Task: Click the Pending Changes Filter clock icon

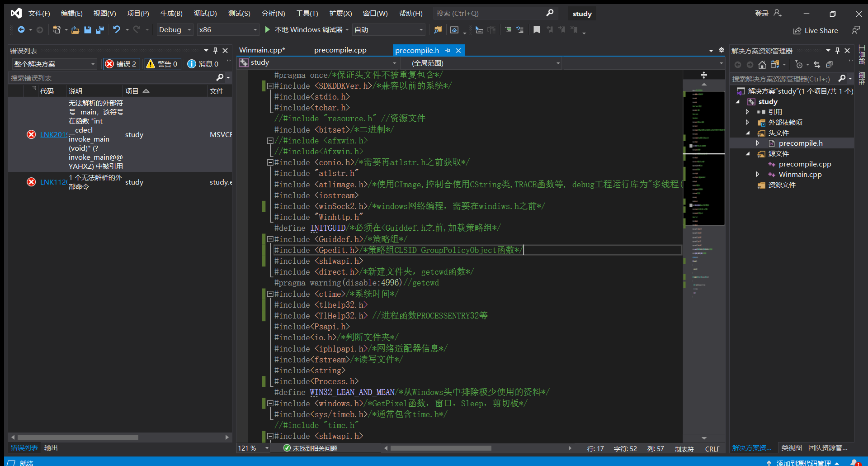Action: pyautogui.click(x=799, y=65)
